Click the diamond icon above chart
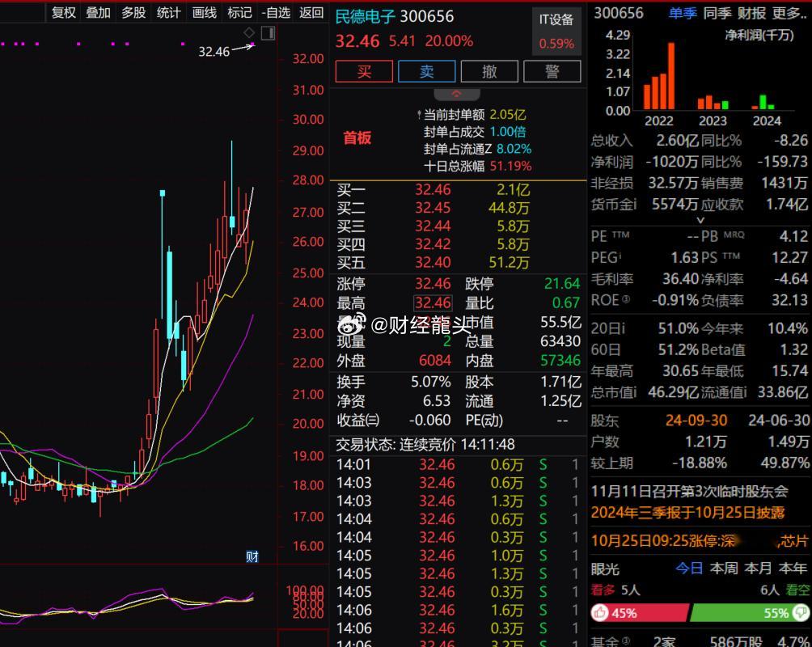812x647 pixels. coord(249,33)
